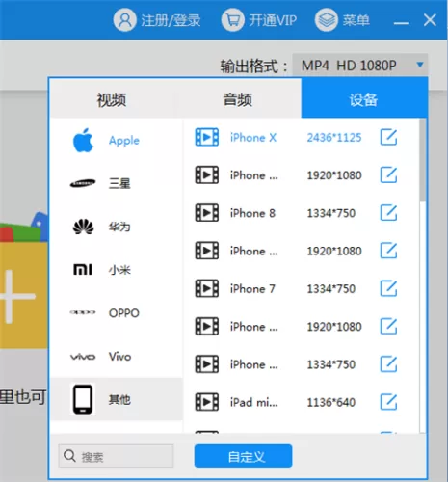The width and height of the screenshot is (448, 482).
Task: Select the iPhone 7 preset name
Action: click(x=252, y=289)
